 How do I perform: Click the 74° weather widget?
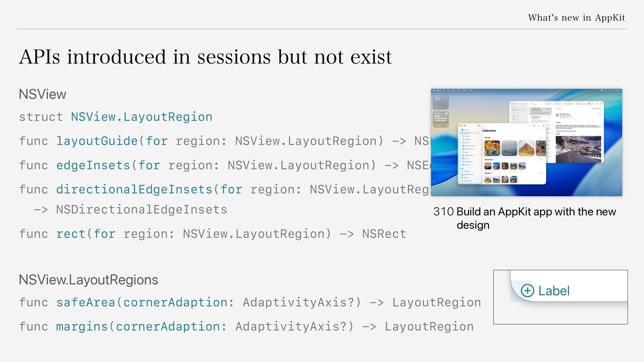point(440,102)
